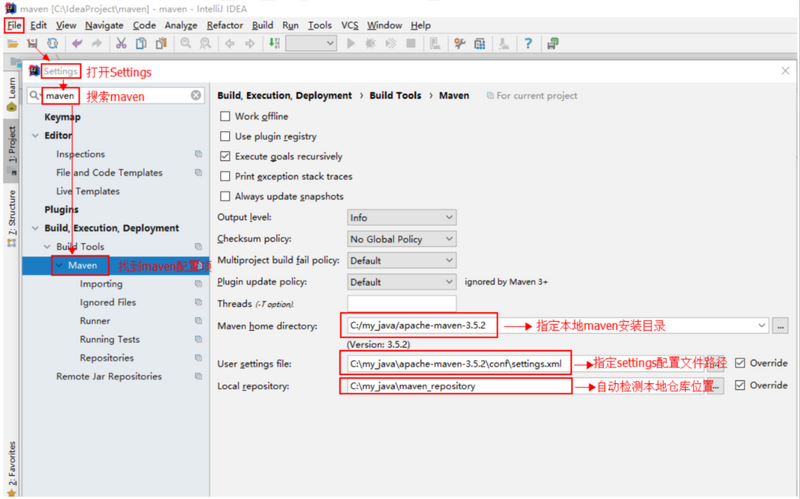The height and width of the screenshot is (499, 800).
Task: Open the Output level dropdown
Action: pos(402,217)
